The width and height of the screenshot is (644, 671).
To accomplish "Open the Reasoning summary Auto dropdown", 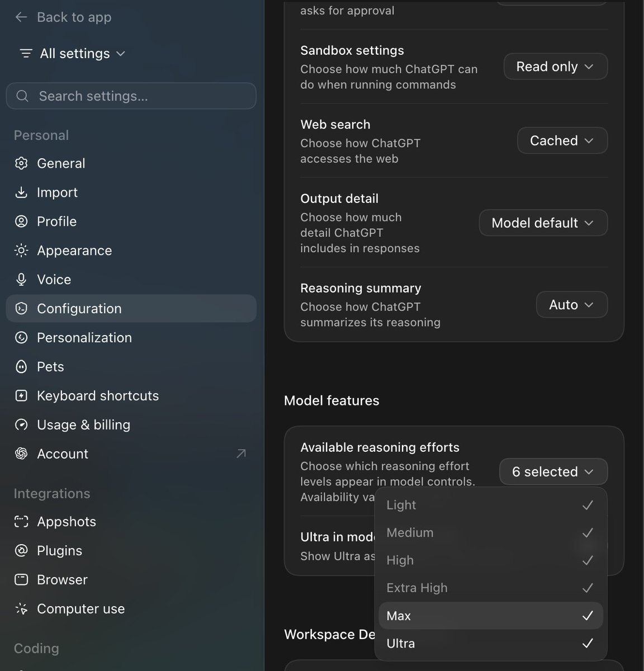I will point(571,305).
